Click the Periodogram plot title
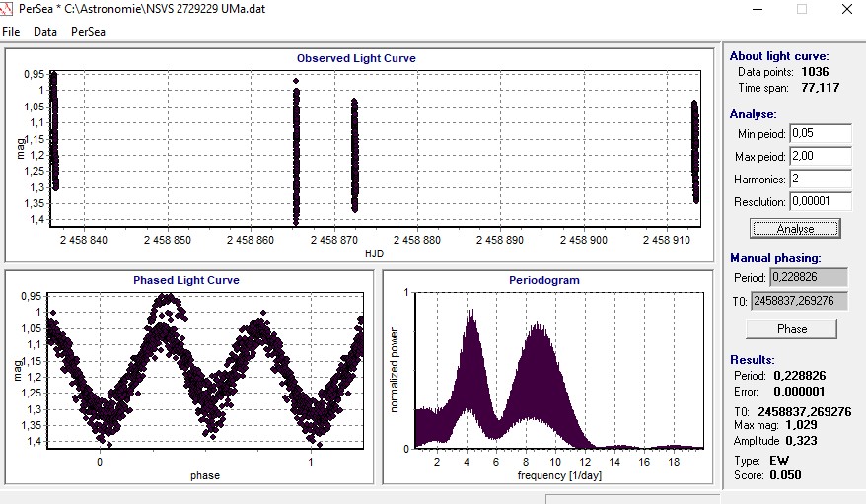 click(x=543, y=280)
